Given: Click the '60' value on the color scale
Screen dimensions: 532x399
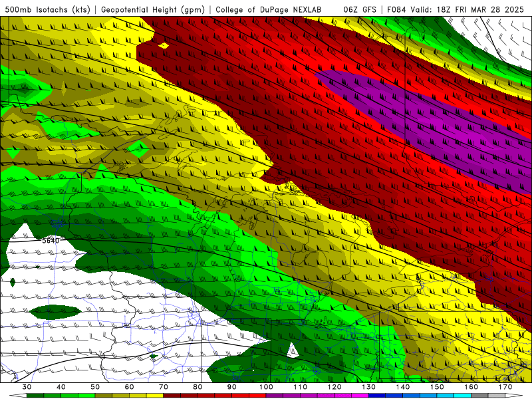Looking at the screenshot, I should [129, 387].
